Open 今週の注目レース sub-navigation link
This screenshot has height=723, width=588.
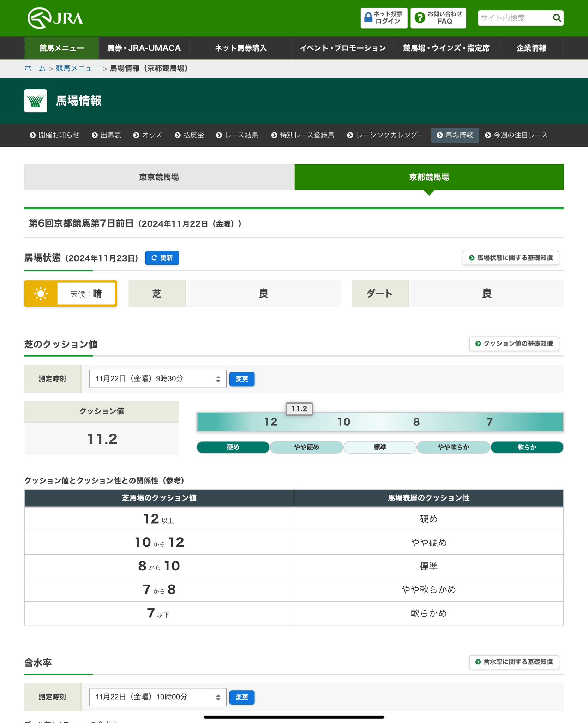(516, 135)
